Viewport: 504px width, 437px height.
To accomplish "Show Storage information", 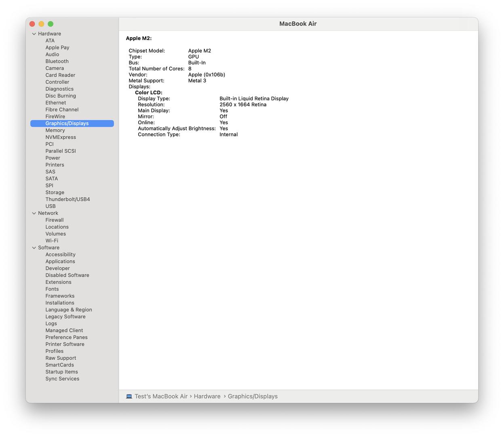I will click(x=55, y=193).
